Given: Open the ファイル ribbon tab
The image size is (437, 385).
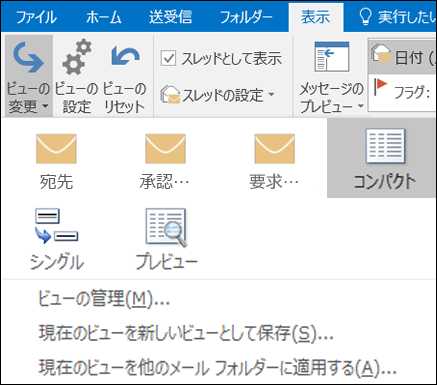Looking at the screenshot, I should [36, 17].
